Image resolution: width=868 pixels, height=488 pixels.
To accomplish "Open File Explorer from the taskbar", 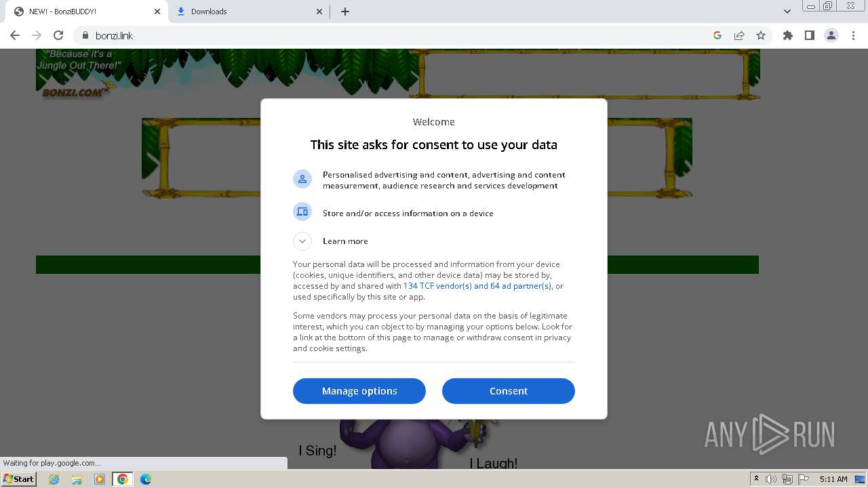I will (x=77, y=479).
